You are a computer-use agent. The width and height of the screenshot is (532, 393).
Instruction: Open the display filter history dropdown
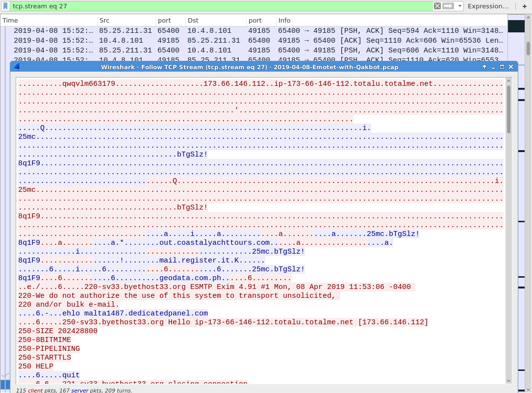pyautogui.click(x=459, y=6)
